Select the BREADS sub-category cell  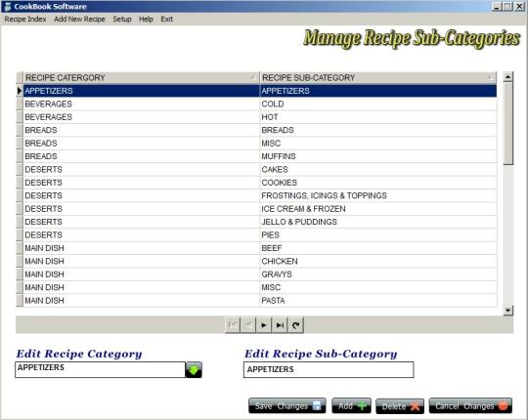(x=378, y=130)
